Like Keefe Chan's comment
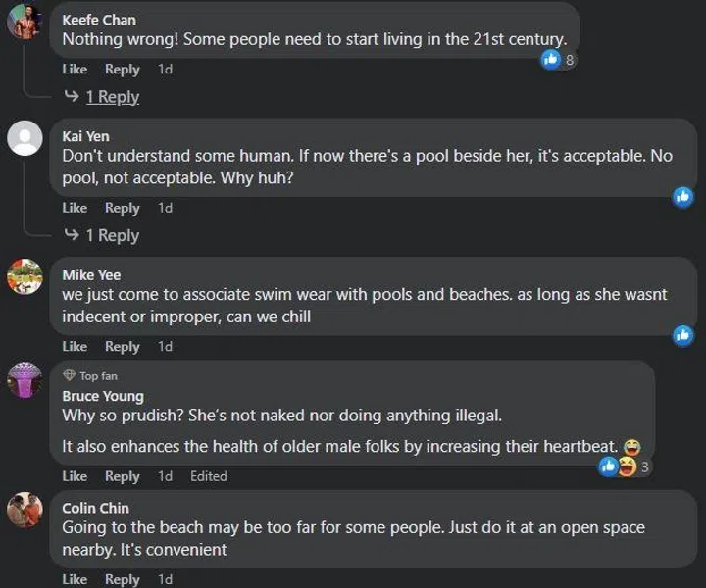Image resolution: width=706 pixels, height=588 pixels. click(x=75, y=70)
